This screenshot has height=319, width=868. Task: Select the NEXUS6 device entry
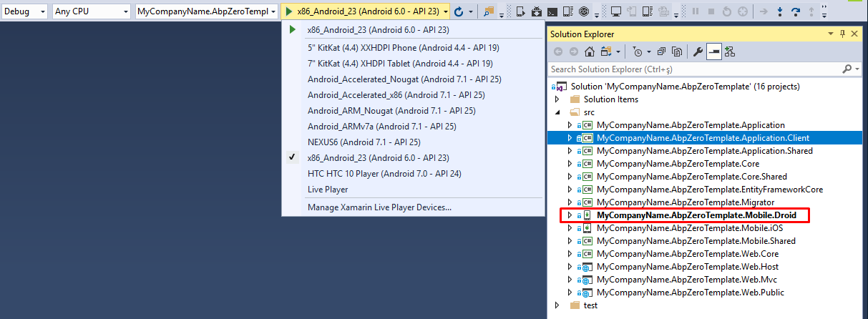pyautogui.click(x=412, y=142)
